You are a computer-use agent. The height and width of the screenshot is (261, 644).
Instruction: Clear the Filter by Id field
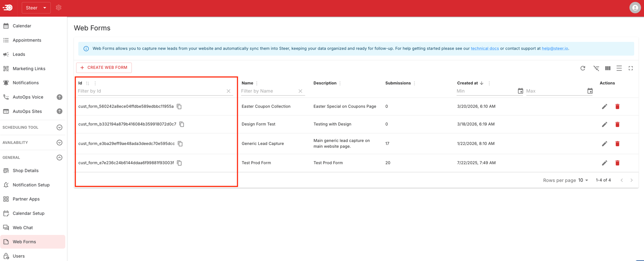click(x=228, y=91)
